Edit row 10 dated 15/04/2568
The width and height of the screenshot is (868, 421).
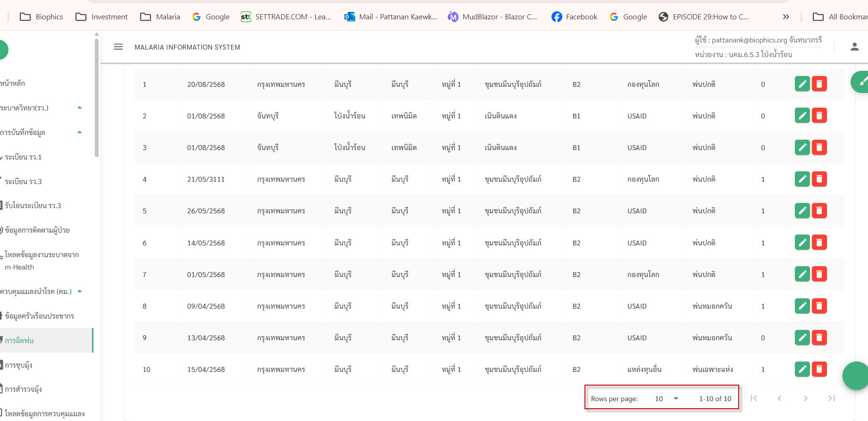pyautogui.click(x=802, y=369)
